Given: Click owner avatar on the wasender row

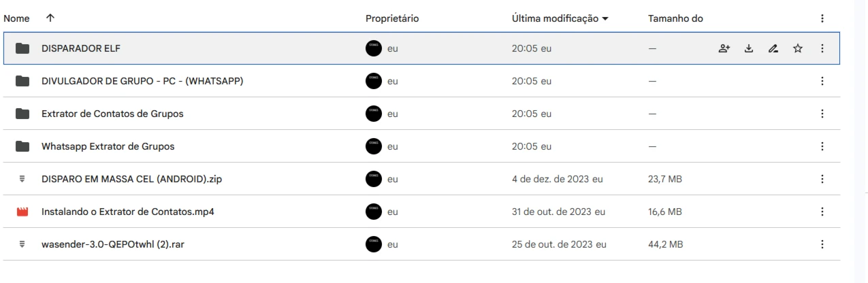Looking at the screenshot, I should coord(374,244).
